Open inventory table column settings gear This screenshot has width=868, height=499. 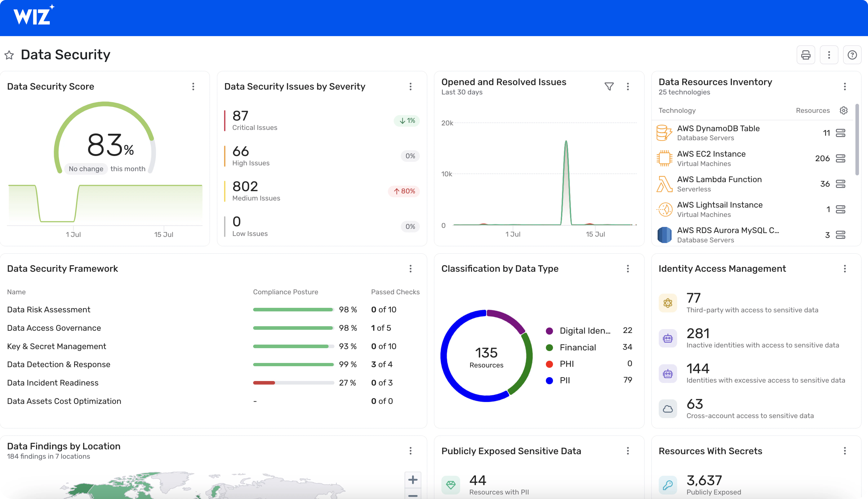coord(844,110)
